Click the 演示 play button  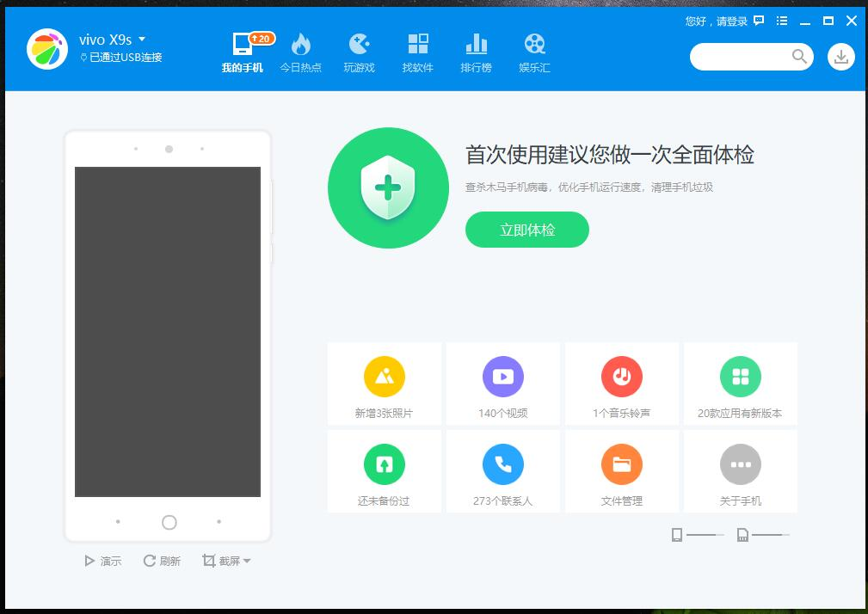click(103, 561)
